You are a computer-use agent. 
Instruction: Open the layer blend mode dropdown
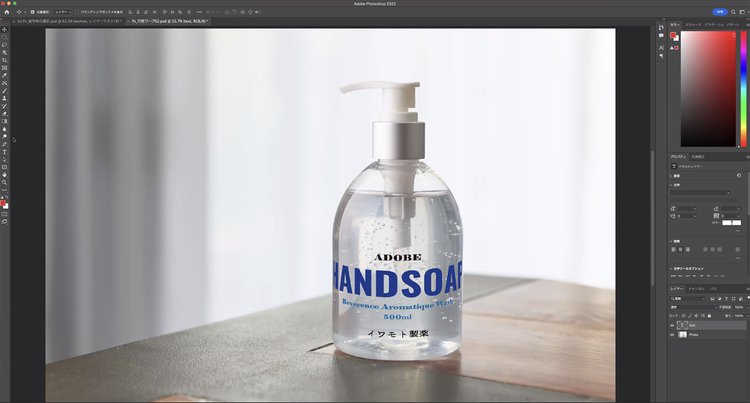coord(693,307)
